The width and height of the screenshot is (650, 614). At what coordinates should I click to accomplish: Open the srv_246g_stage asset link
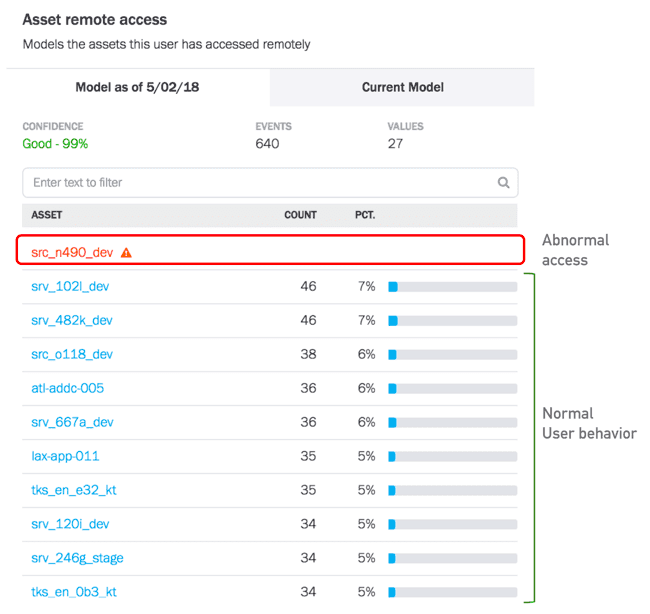(x=77, y=558)
